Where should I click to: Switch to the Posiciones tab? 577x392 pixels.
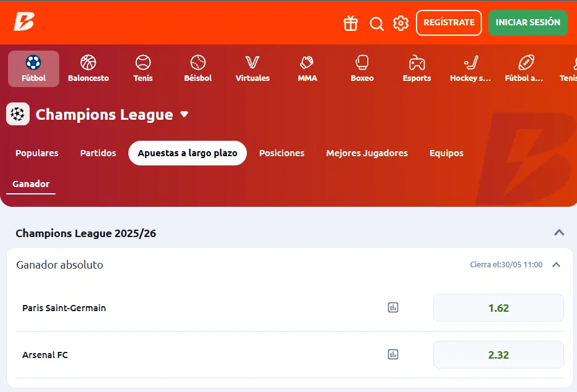point(281,153)
